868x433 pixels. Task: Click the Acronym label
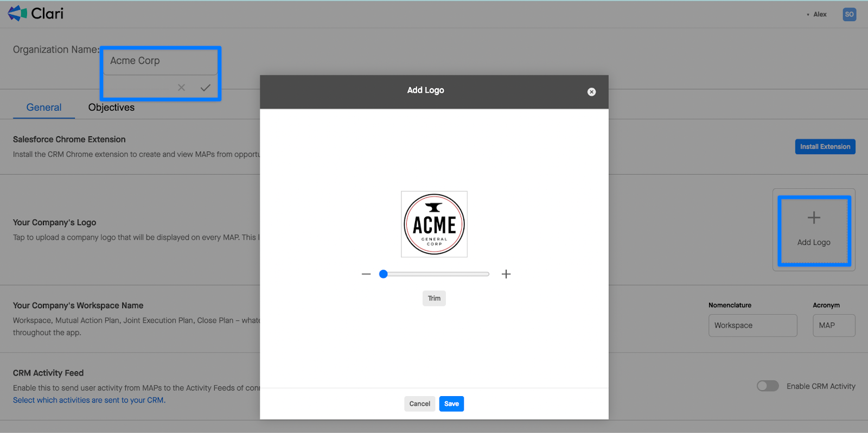tap(826, 305)
